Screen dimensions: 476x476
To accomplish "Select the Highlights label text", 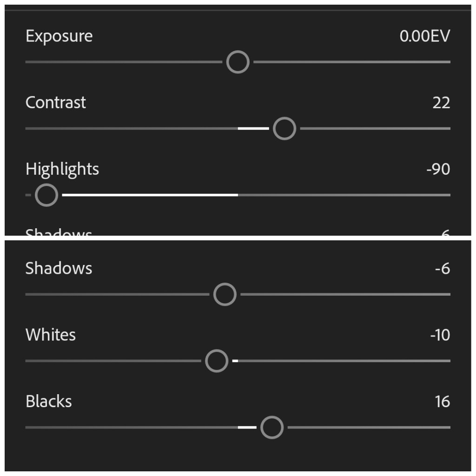I will click(62, 169).
